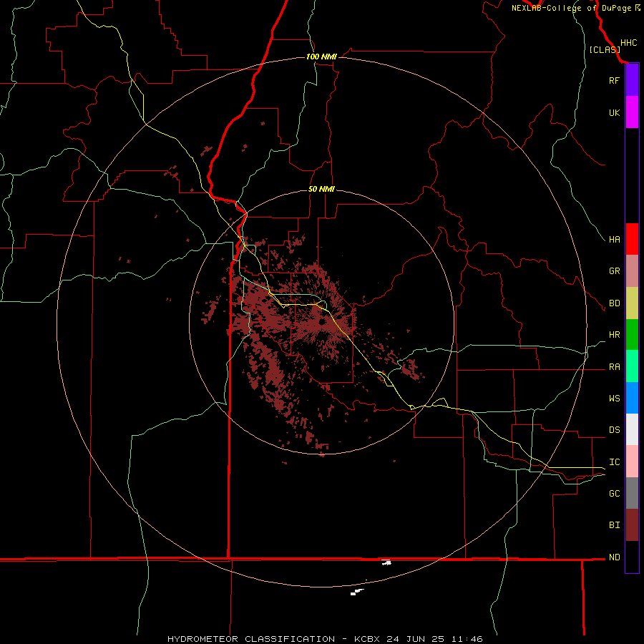This screenshot has width=644, height=644.
Task: Click the NEXLAB-College of DuPage credit text
Action: (571, 8)
